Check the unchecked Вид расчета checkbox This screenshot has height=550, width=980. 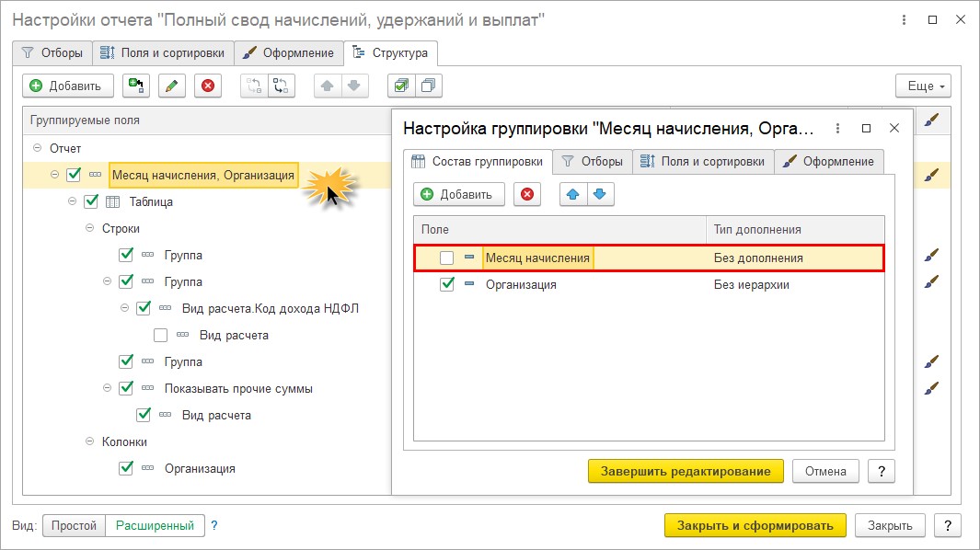coord(161,335)
